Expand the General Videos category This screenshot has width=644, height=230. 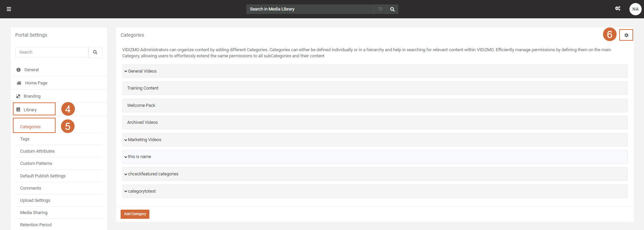(126, 71)
